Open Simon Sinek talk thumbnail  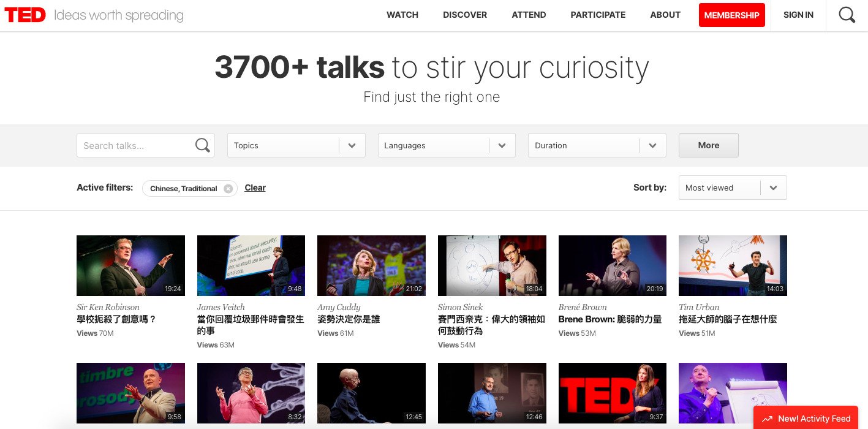click(x=492, y=265)
